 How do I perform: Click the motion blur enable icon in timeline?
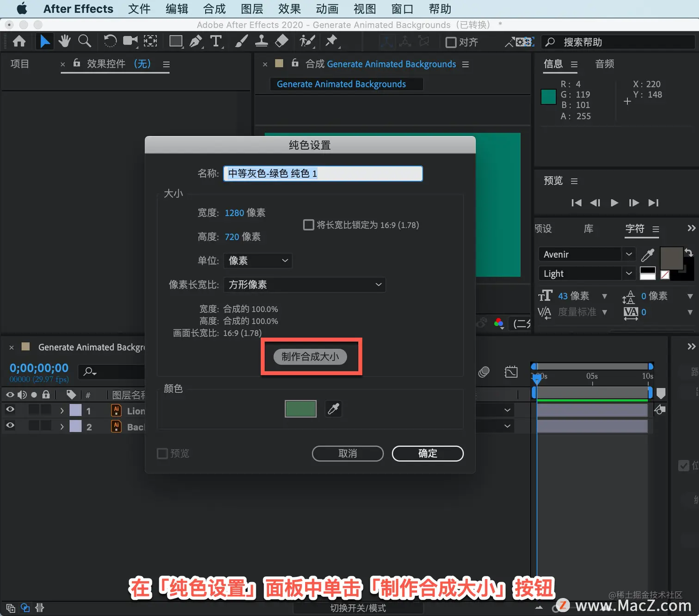pyautogui.click(x=484, y=372)
